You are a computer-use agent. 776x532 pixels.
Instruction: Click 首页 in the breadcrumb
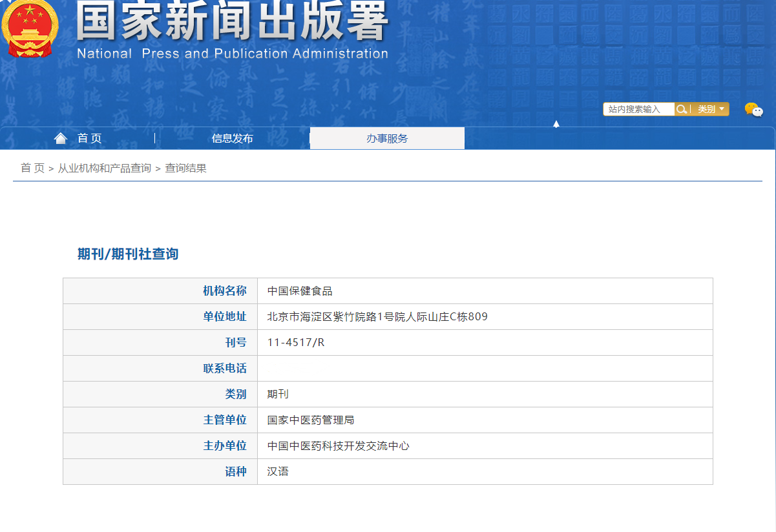pyautogui.click(x=32, y=168)
